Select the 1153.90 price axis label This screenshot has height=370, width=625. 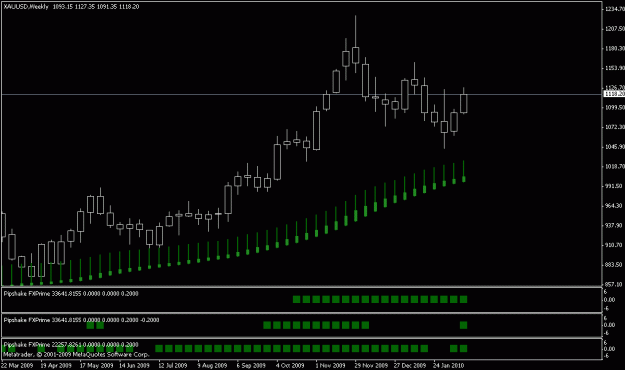[615, 68]
